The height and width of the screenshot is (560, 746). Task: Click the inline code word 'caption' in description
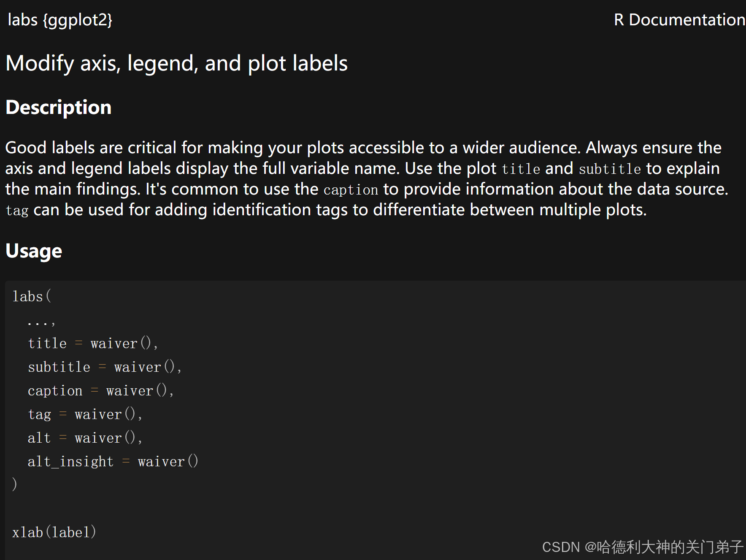coord(351,190)
